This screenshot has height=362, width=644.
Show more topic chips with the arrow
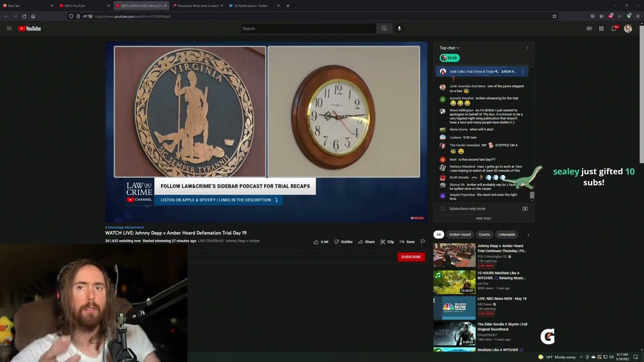tap(528, 235)
